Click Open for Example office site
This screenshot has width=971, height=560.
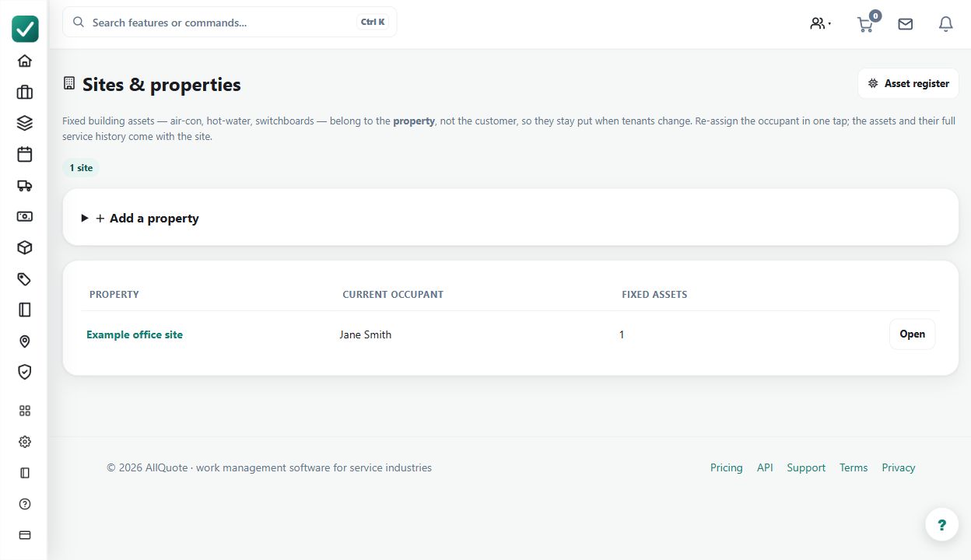point(912,334)
